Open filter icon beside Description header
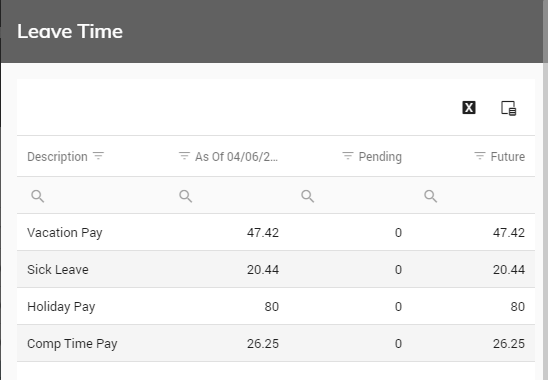This screenshot has height=380, width=548. pos(99,156)
